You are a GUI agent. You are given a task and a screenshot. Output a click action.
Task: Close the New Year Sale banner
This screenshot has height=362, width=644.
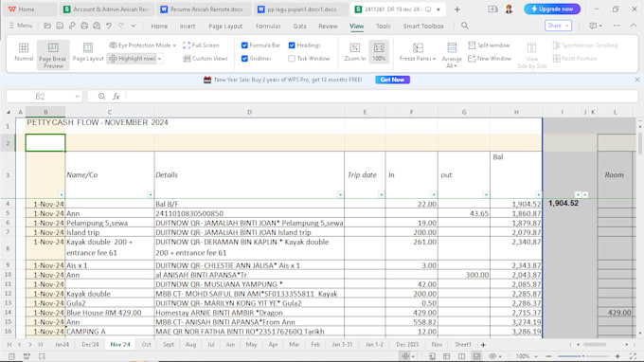point(637,80)
